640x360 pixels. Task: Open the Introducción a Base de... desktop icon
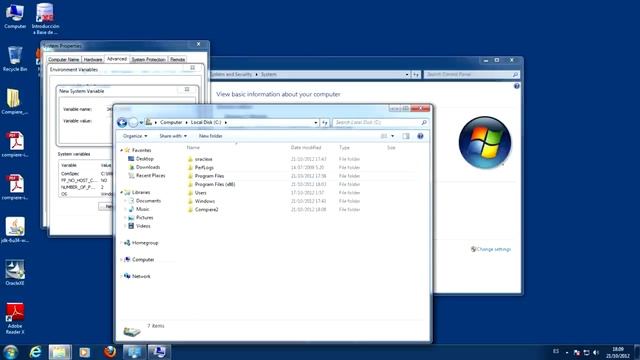[45, 18]
